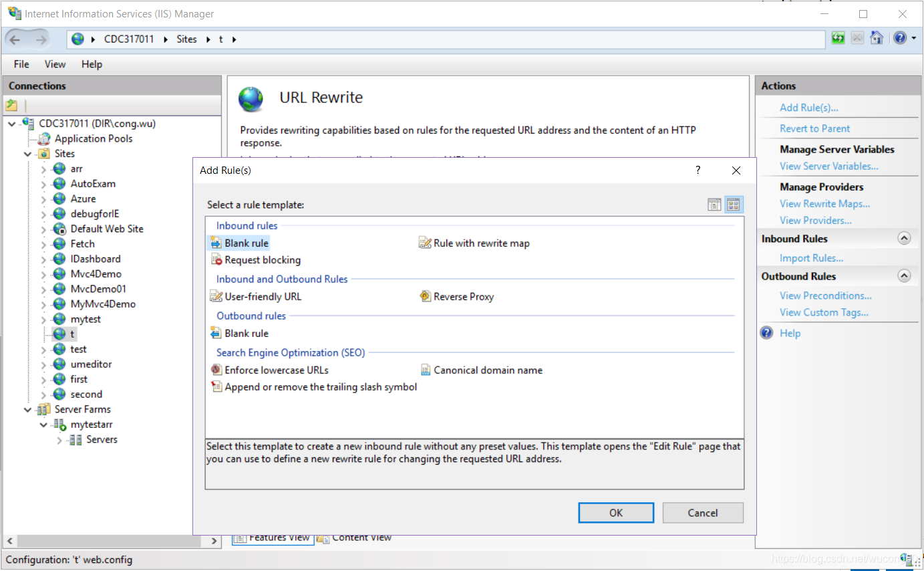Collapse the Inbound Rules actions section

pyautogui.click(x=904, y=238)
